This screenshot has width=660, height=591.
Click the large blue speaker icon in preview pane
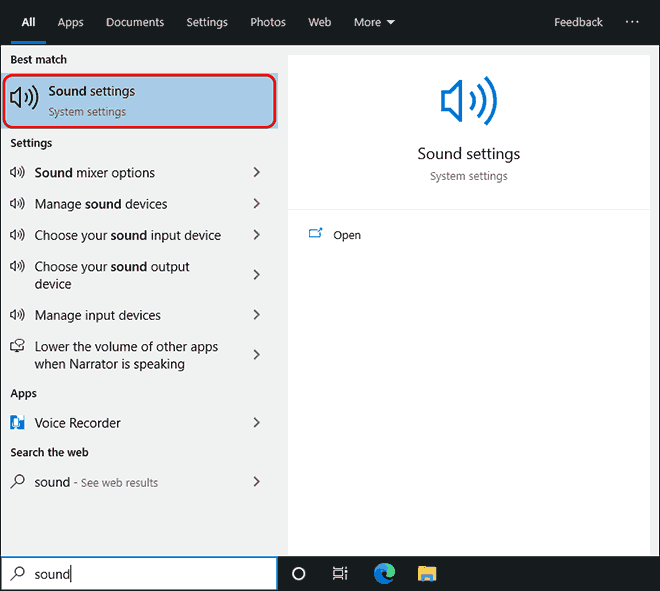tap(468, 101)
